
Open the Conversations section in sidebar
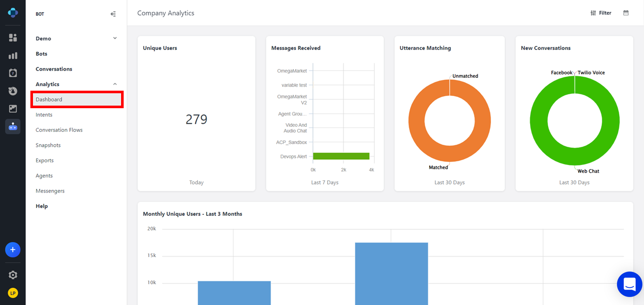(x=53, y=69)
